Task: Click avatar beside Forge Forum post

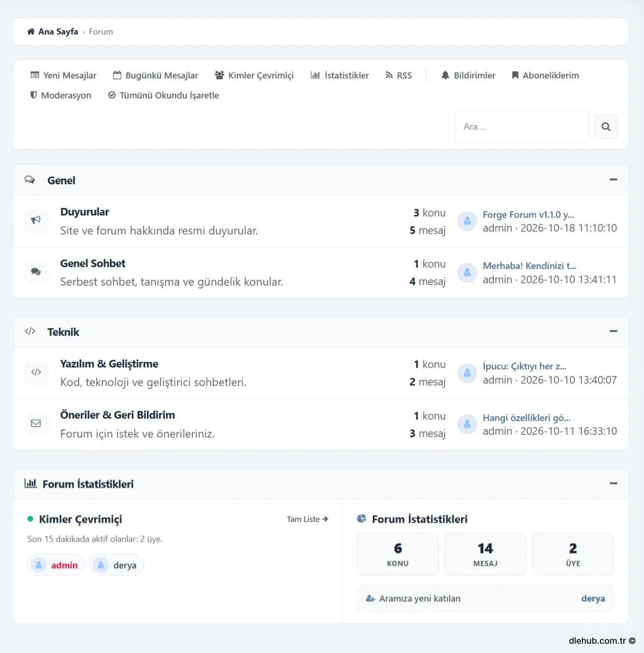Action: tap(467, 221)
